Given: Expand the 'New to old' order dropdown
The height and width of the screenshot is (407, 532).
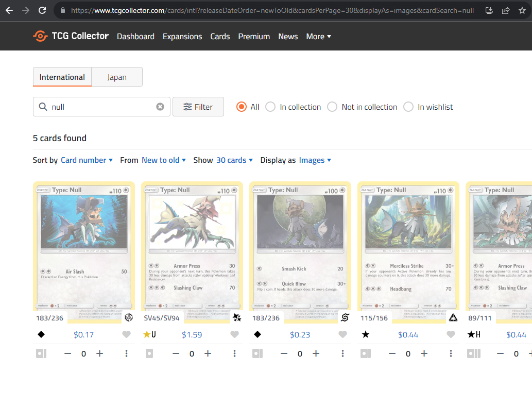Looking at the screenshot, I should (x=163, y=160).
